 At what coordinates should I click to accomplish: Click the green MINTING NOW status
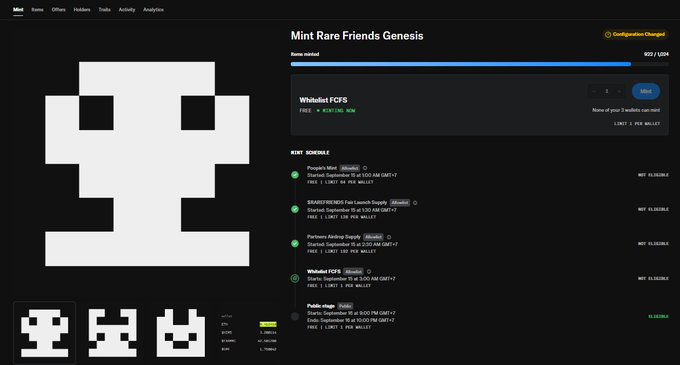click(336, 111)
